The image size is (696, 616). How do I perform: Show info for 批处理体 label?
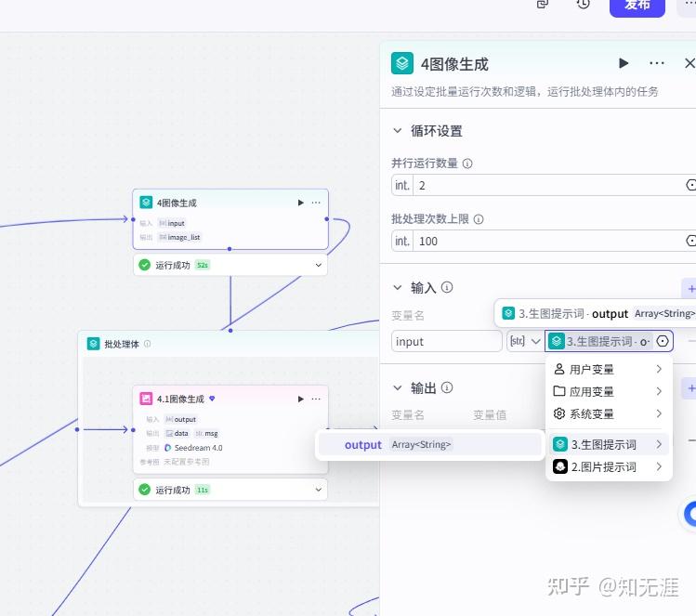tap(148, 344)
